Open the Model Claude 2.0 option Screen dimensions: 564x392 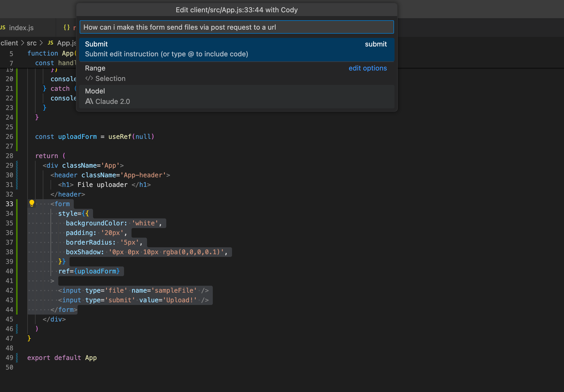pyautogui.click(x=237, y=96)
